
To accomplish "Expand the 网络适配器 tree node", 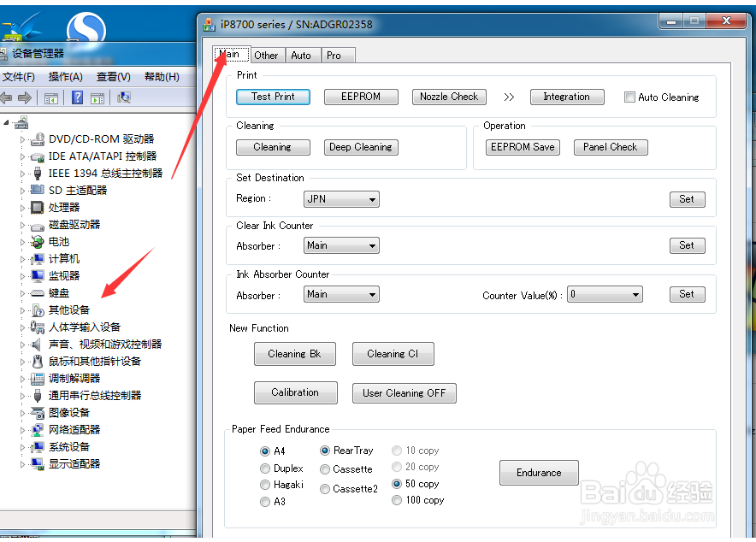I will 22,430.
